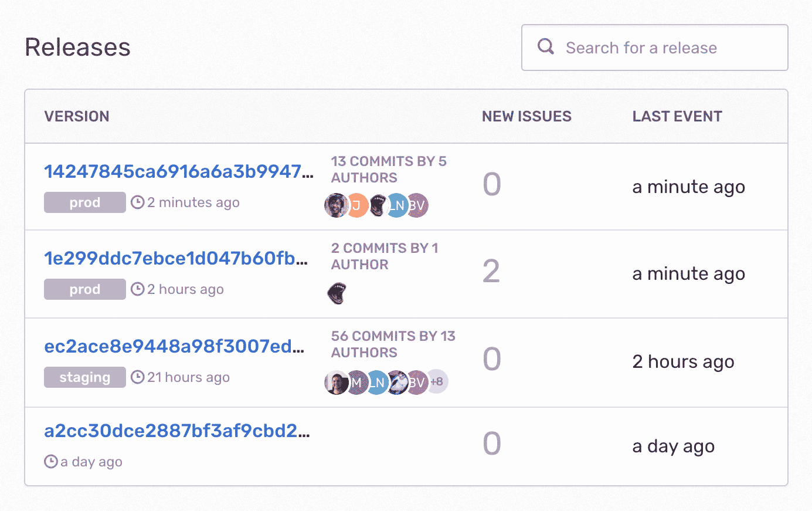Click the orange J author avatar
This screenshot has width=812, height=511.
(357, 205)
